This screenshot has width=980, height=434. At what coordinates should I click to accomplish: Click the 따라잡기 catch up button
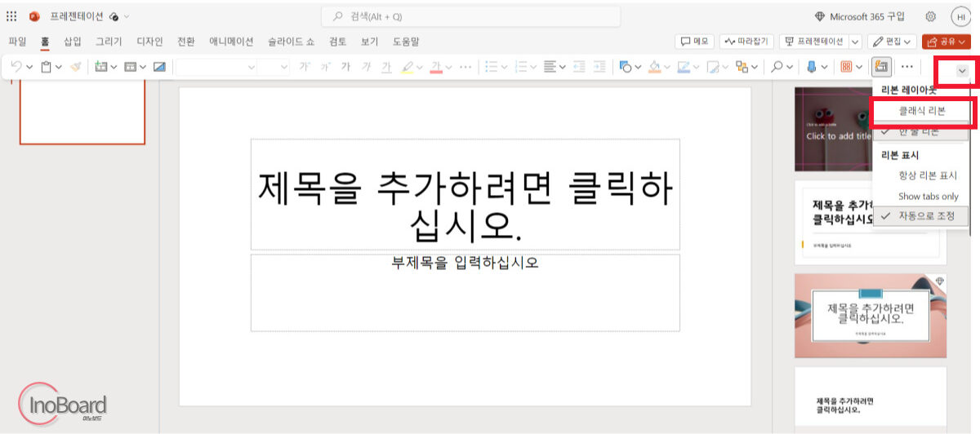coord(746,41)
